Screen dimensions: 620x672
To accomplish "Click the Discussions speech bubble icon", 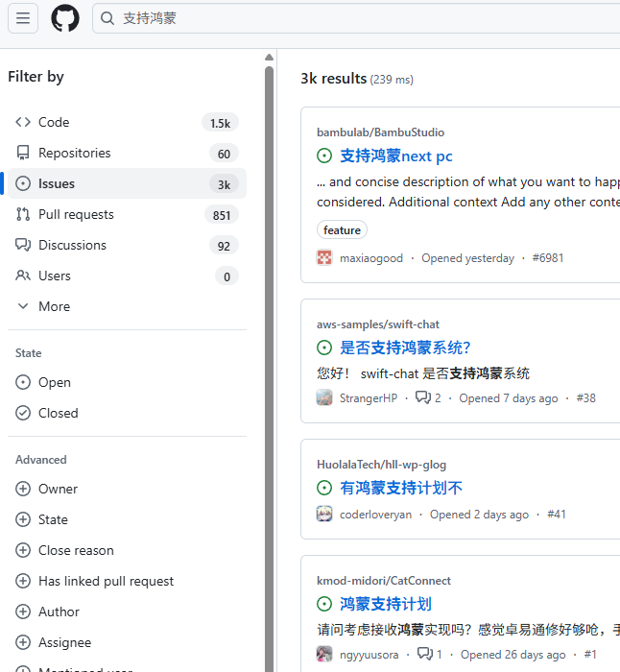I will 23,245.
